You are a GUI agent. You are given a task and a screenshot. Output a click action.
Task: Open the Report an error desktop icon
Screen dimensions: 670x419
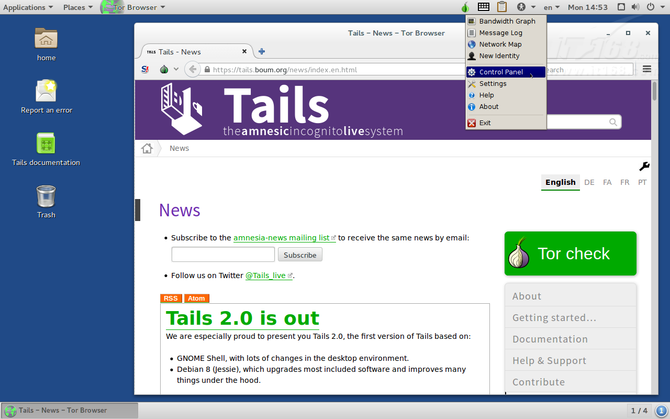click(46, 91)
